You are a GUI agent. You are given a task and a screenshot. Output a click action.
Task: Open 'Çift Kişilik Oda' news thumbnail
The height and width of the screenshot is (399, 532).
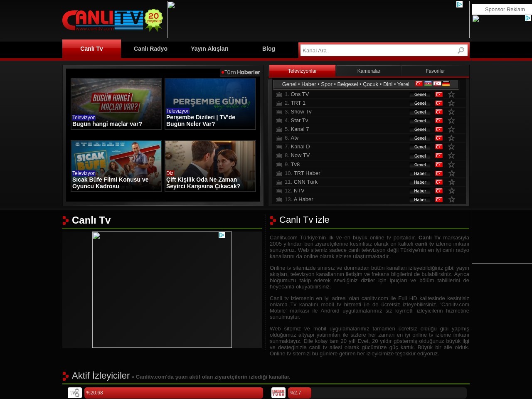tap(210, 166)
